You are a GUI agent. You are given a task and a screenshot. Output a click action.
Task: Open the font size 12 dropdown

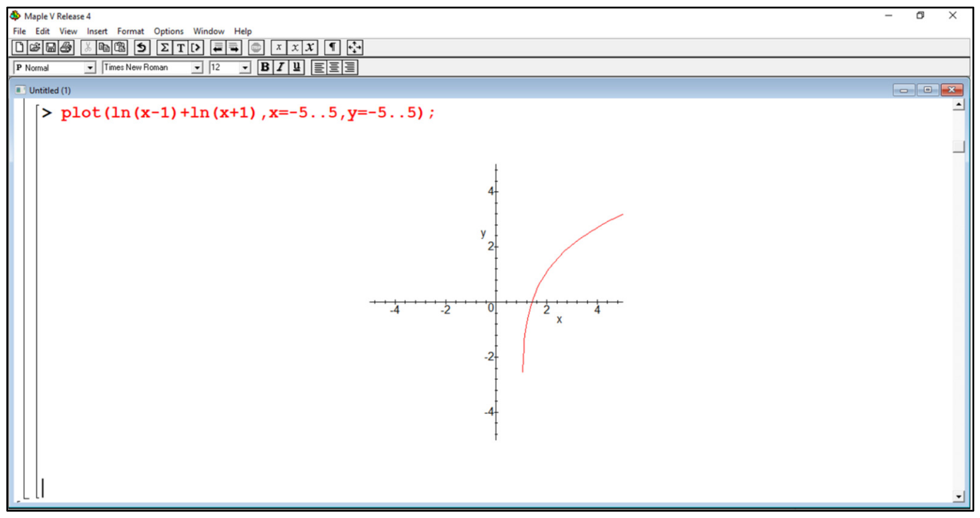click(245, 68)
